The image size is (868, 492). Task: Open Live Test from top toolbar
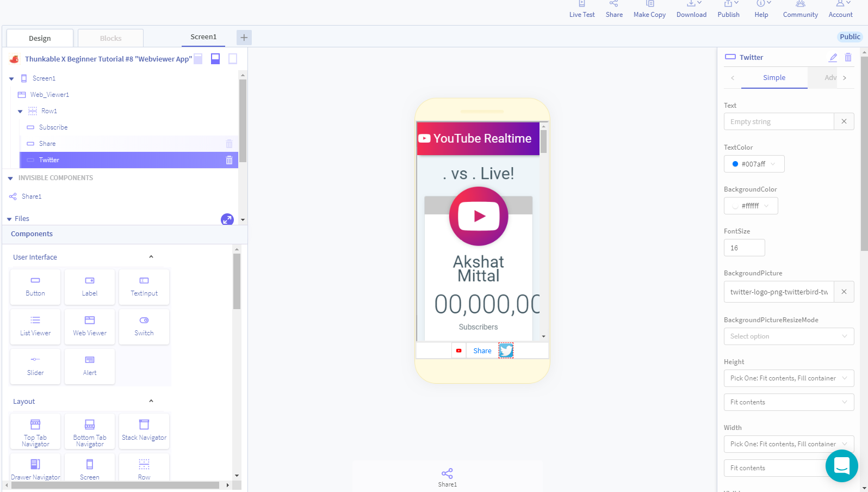point(581,9)
